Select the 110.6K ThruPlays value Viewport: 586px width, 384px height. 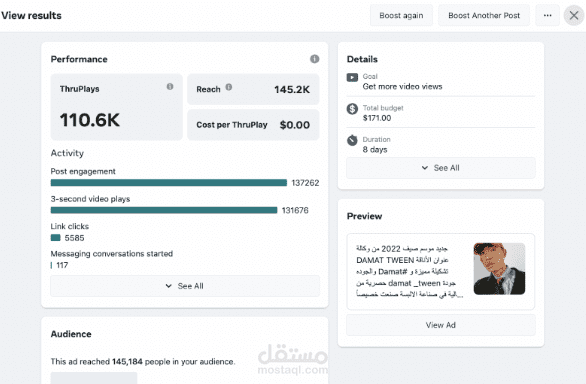[90, 120]
